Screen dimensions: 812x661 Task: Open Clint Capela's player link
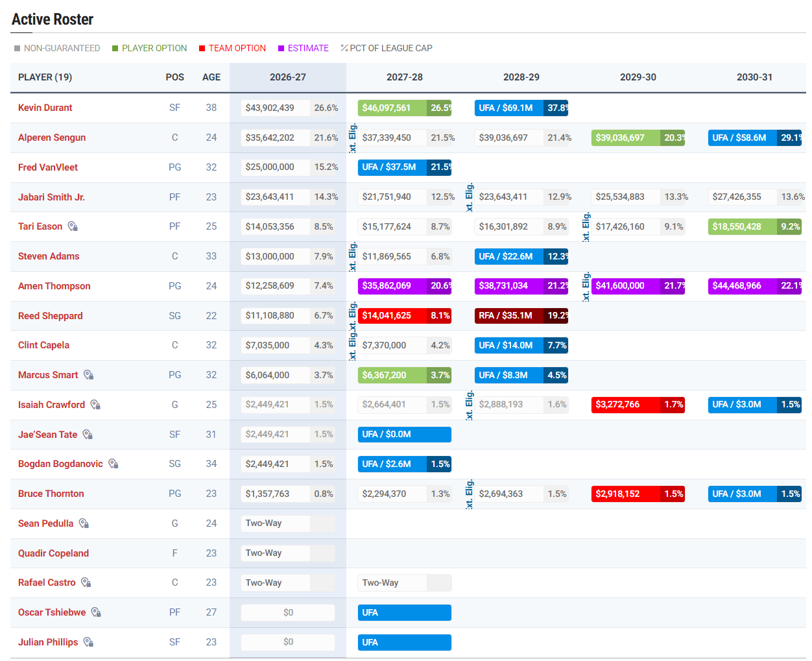click(43, 345)
